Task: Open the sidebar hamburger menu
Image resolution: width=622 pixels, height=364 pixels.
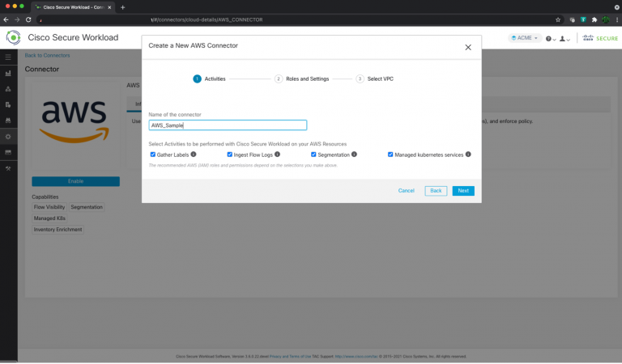Action: 8,57
